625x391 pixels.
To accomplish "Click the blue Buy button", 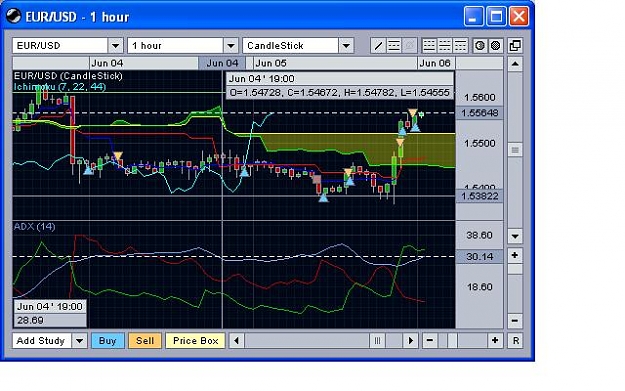I will 108,341.
